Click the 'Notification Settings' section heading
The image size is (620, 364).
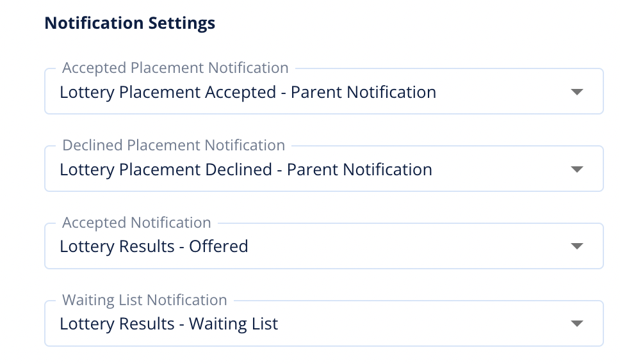click(x=129, y=24)
